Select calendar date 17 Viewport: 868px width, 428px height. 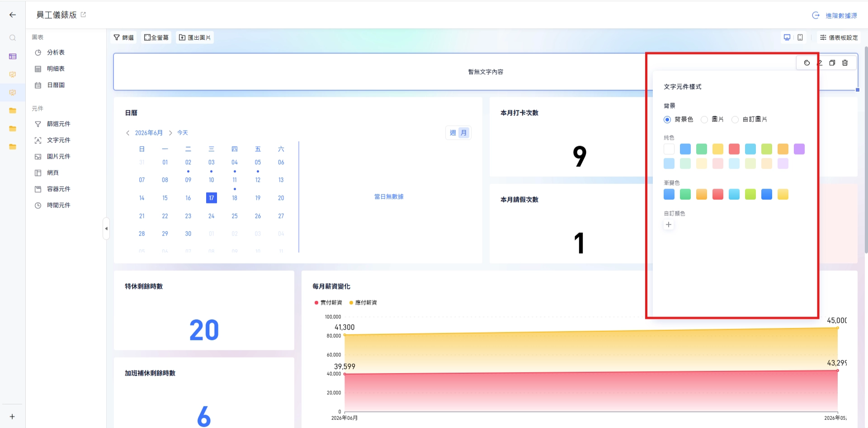(x=212, y=198)
